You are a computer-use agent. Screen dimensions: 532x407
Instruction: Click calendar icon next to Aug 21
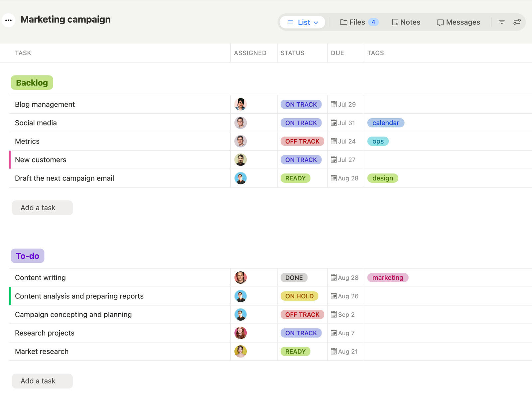tap(333, 352)
